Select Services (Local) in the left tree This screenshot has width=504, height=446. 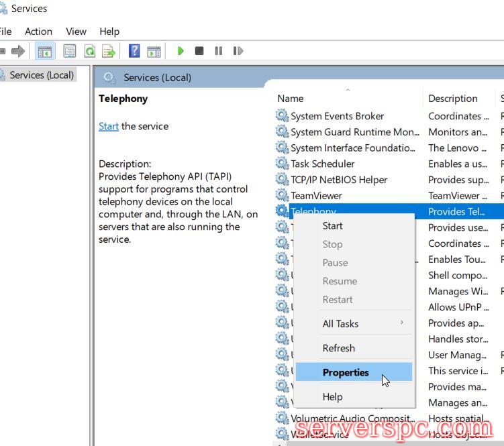point(42,75)
